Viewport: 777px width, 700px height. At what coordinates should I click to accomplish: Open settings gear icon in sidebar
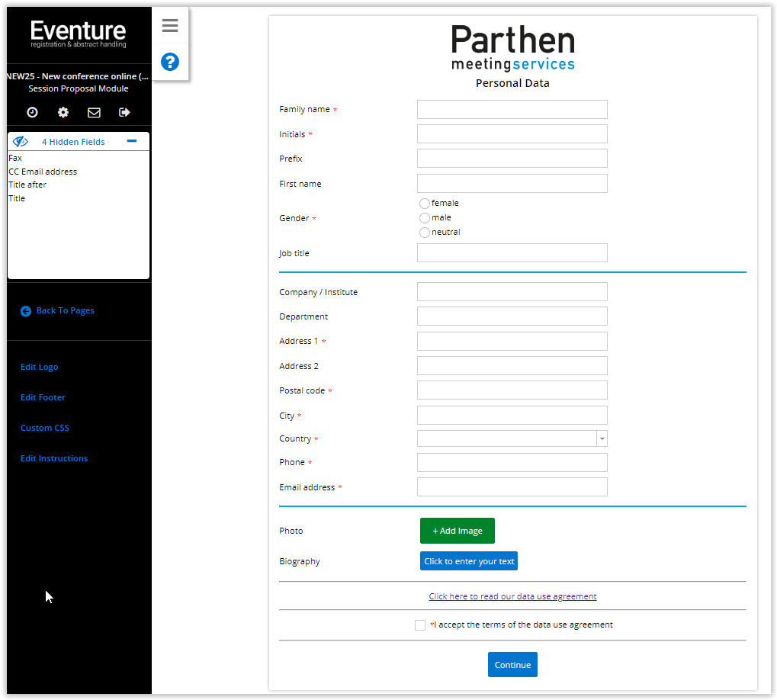pos(63,112)
